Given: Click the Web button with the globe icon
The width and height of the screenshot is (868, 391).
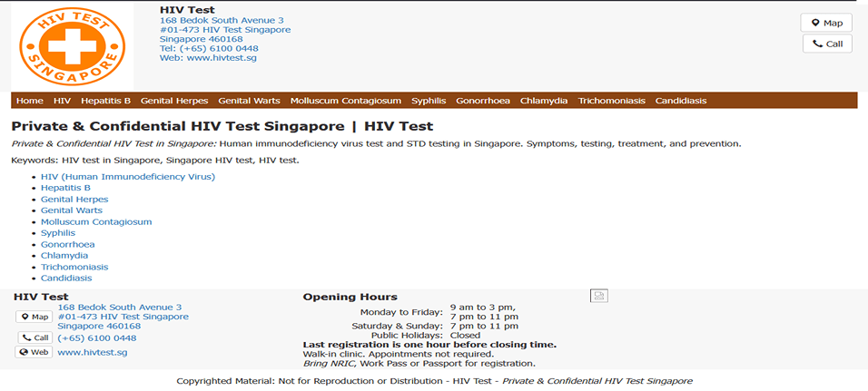Looking at the screenshot, I should 34,352.
